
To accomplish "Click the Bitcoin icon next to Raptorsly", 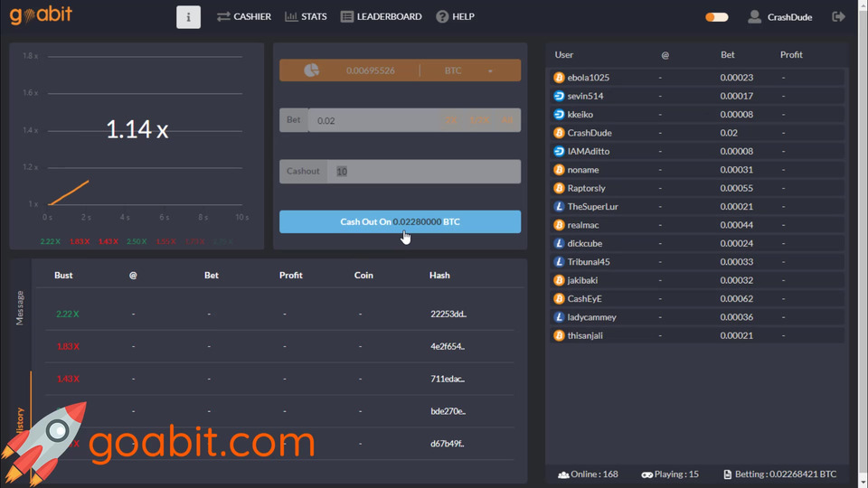I will pyautogui.click(x=559, y=188).
